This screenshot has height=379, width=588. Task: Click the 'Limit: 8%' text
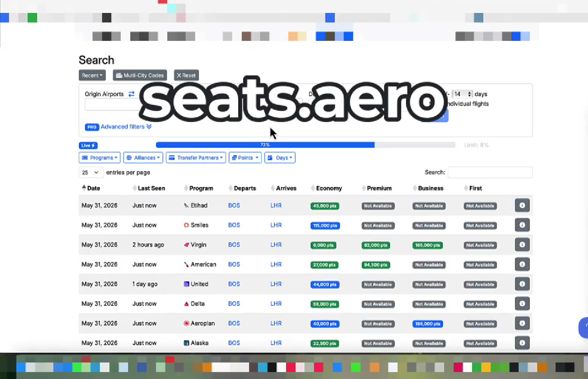coord(476,145)
